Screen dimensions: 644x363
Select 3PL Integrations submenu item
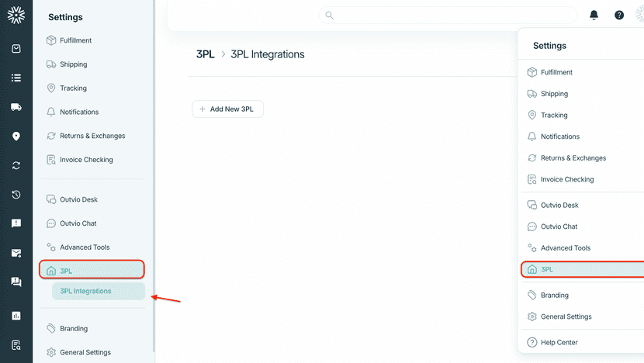pyautogui.click(x=99, y=291)
